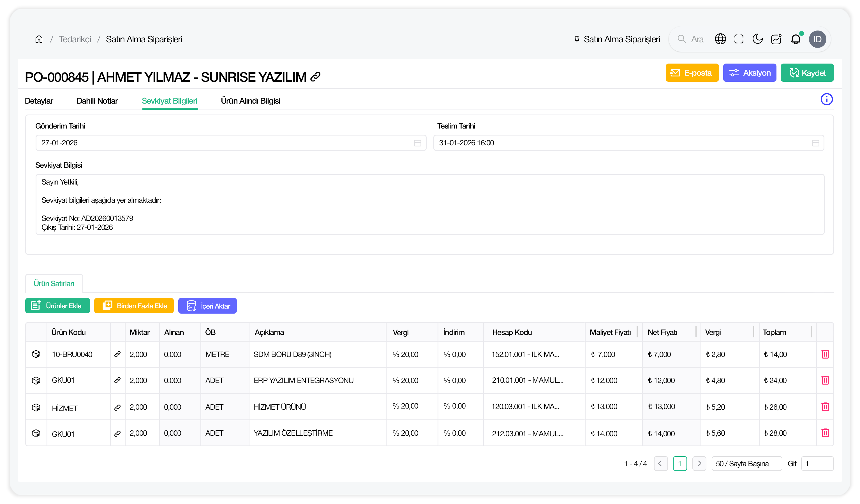Go to next page arrow
This screenshot has height=504, width=860.
699,463
